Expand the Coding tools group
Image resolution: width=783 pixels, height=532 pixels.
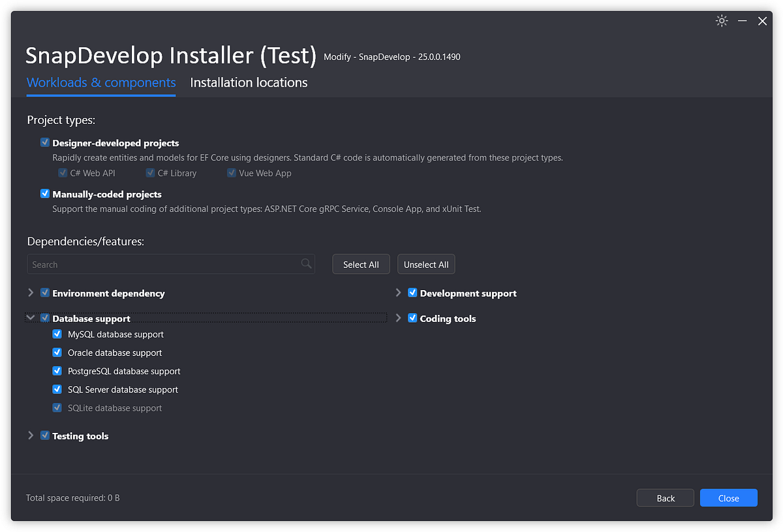point(398,318)
